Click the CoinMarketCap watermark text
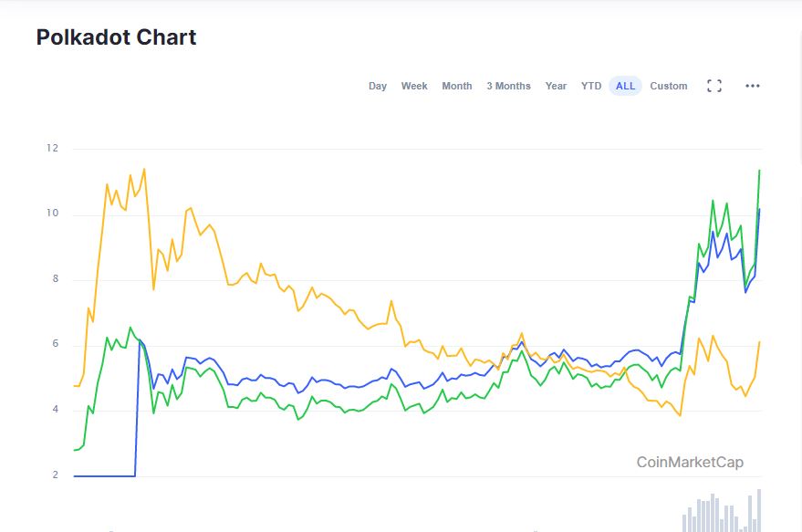This screenshot has width=802, height=532. tap(690, 463)
